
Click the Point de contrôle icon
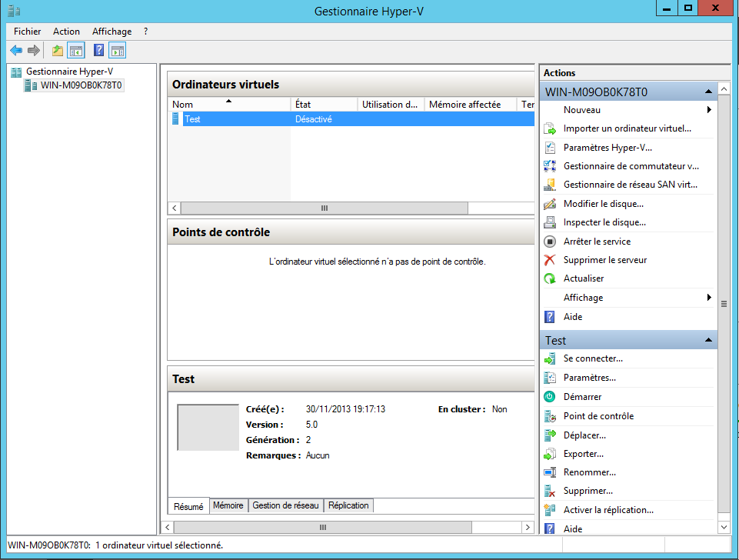coord(550,416)
